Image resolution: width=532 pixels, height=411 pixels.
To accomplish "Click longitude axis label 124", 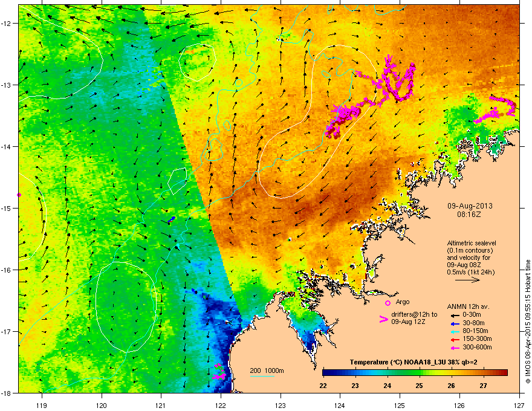I will 340,406.
